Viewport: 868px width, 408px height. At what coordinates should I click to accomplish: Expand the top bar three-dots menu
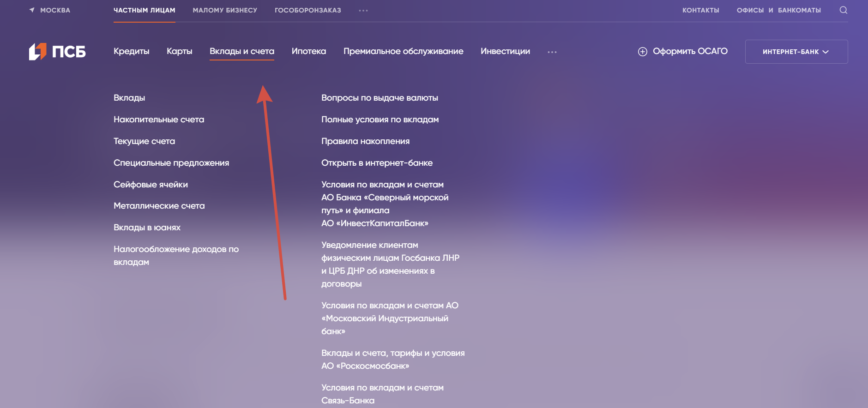[x=363, y=10]
